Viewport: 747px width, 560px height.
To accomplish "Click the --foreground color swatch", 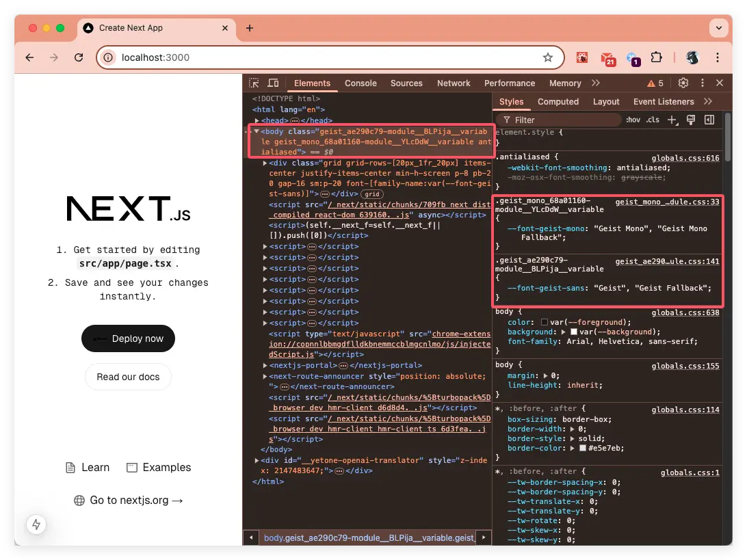I will 545,322.
